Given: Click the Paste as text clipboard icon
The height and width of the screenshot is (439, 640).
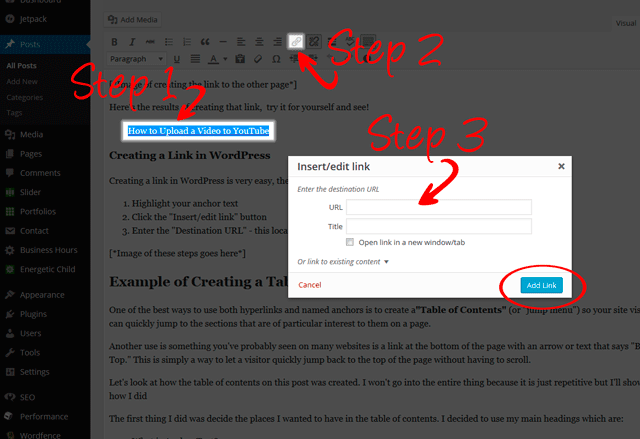Looking at the screenshot, I should (x=240, y=59).
